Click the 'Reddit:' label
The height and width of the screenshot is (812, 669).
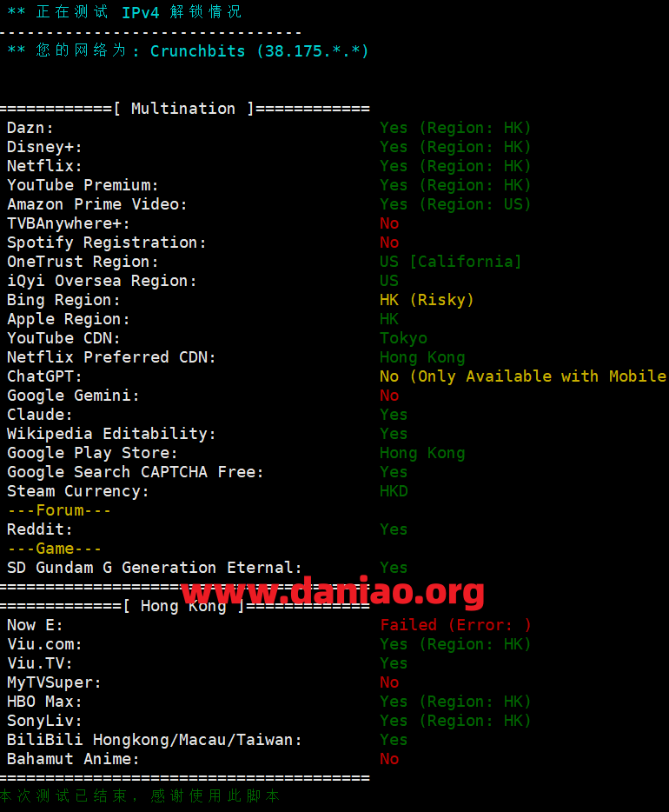[x=40, y=529]
